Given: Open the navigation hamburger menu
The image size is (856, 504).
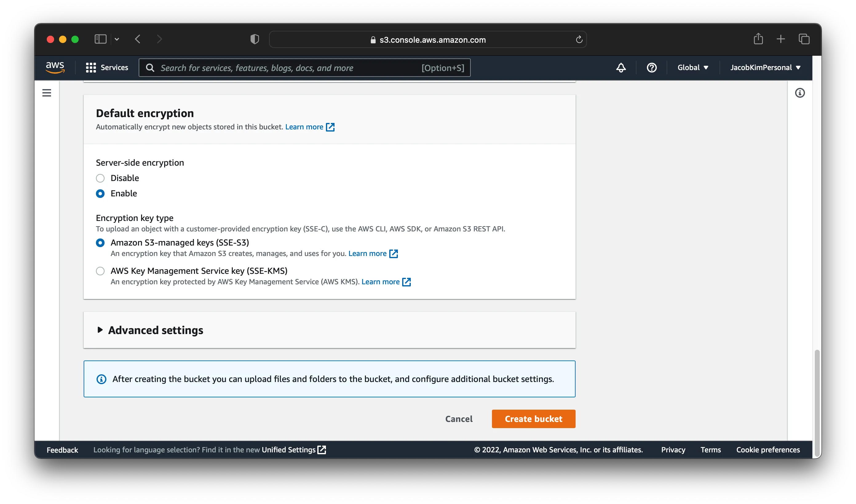Looking at the screenshot, I should pyautogui.click(x=46, y=93).
